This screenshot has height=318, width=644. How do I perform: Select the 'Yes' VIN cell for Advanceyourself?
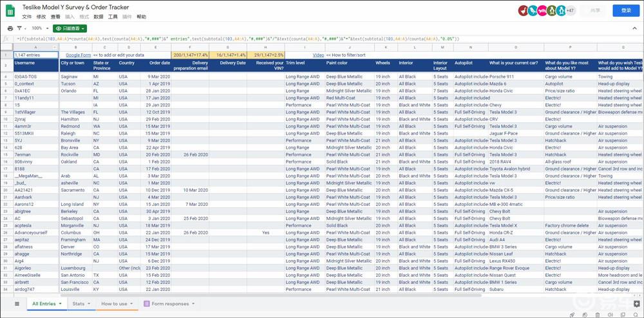click(x=266, y=232)
